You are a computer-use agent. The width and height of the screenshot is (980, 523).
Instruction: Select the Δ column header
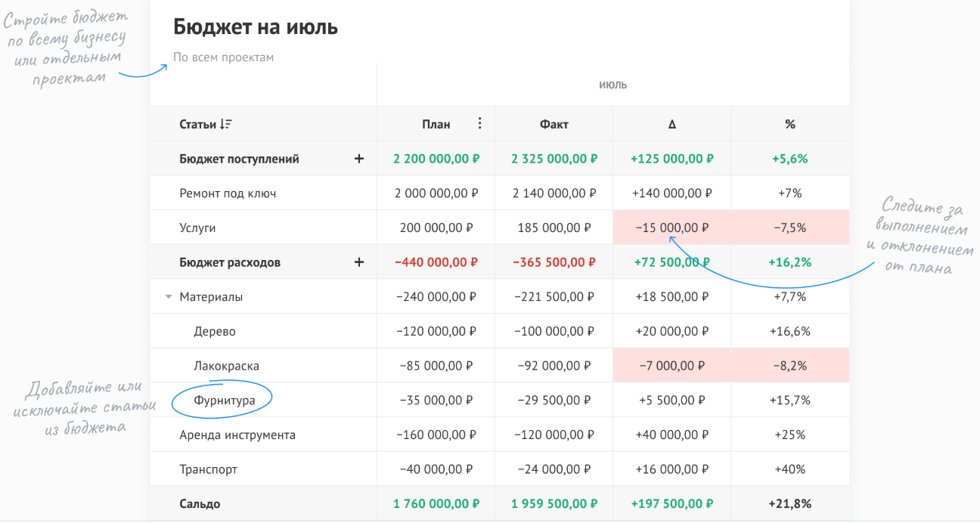pyautogui.click(x=671, y=124)
